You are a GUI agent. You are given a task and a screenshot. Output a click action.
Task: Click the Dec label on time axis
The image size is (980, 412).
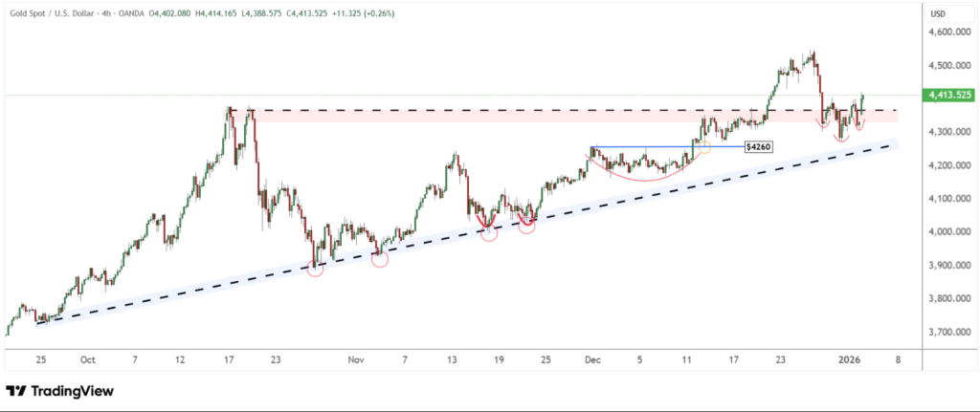coord(591,359)
